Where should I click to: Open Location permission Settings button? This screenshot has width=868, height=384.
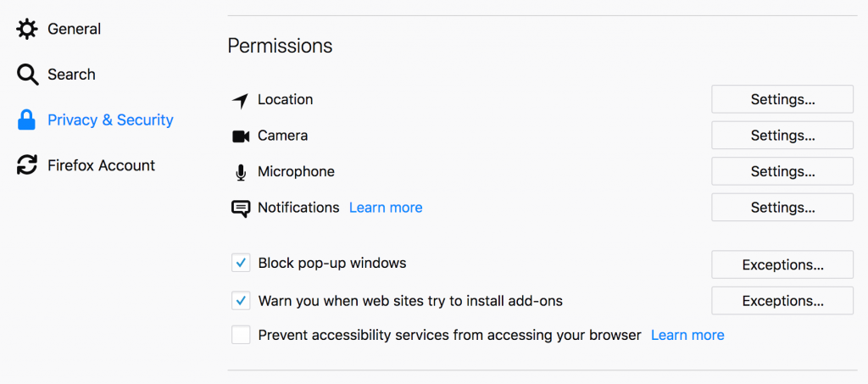782,99
